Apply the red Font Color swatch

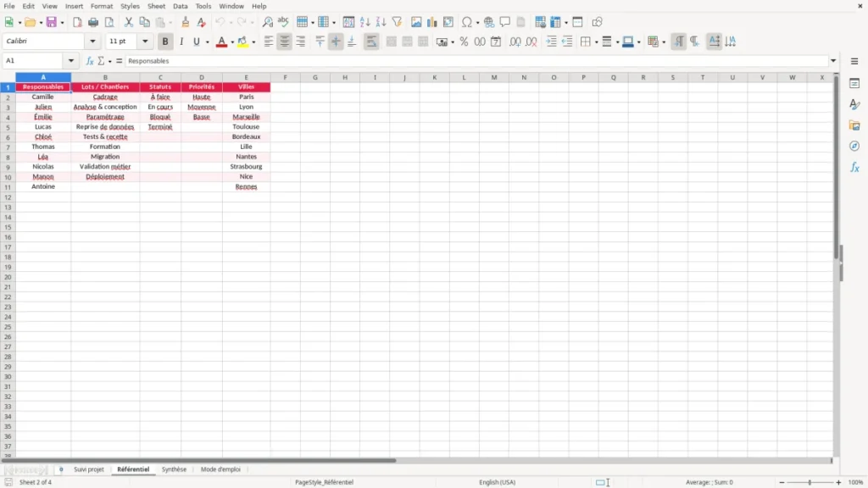(x=221, y=42)
